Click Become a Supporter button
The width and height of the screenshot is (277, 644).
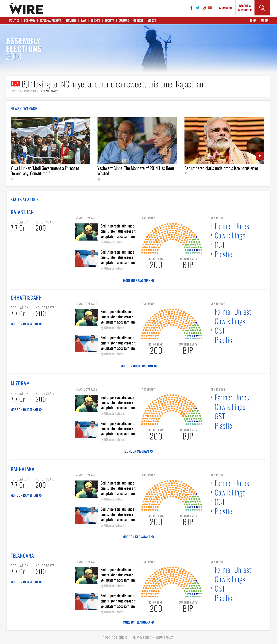245,8
